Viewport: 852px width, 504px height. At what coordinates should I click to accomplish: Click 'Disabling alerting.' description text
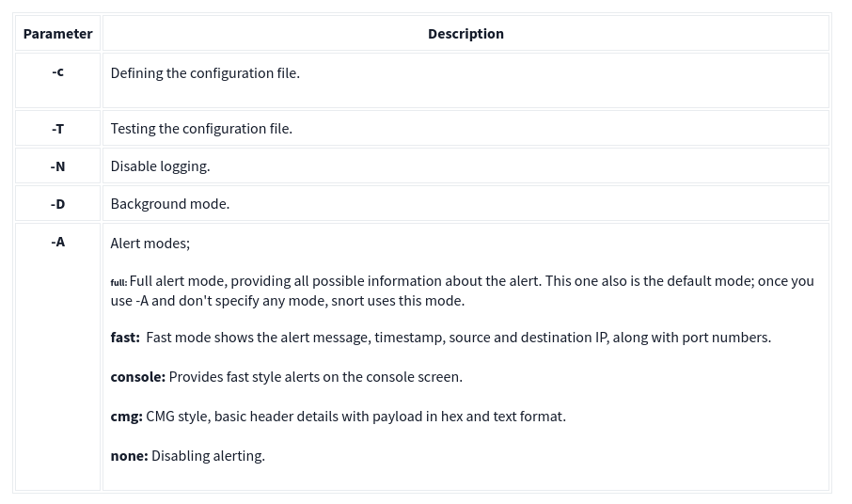coord(208,456)
